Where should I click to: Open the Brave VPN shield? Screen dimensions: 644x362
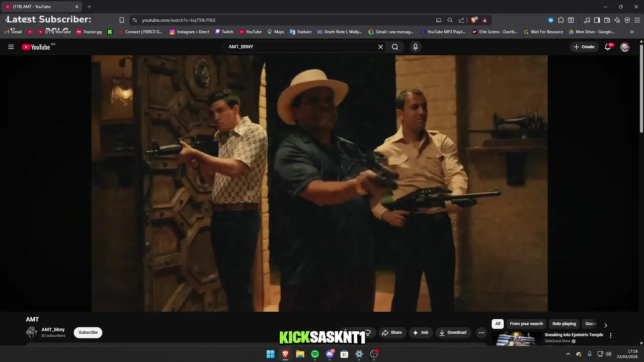point(627,20)
